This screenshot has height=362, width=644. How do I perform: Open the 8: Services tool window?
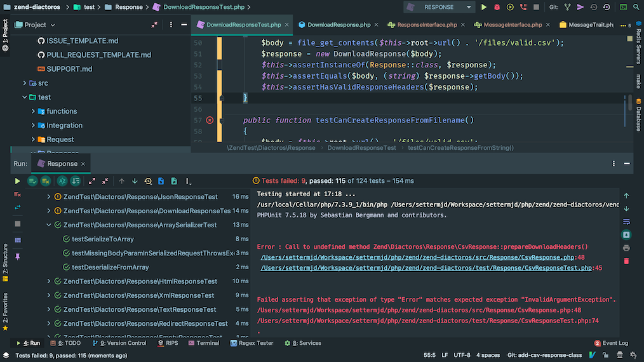tap(303, 343)
